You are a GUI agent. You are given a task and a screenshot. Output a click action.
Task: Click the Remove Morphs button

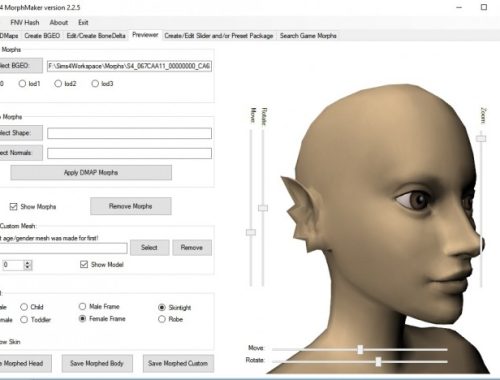[x=131, y=206]
